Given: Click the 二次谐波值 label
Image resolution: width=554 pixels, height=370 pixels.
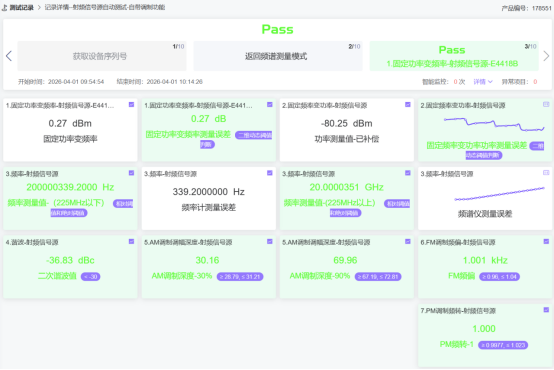Looking at the screenshot, I should point(57,276).
